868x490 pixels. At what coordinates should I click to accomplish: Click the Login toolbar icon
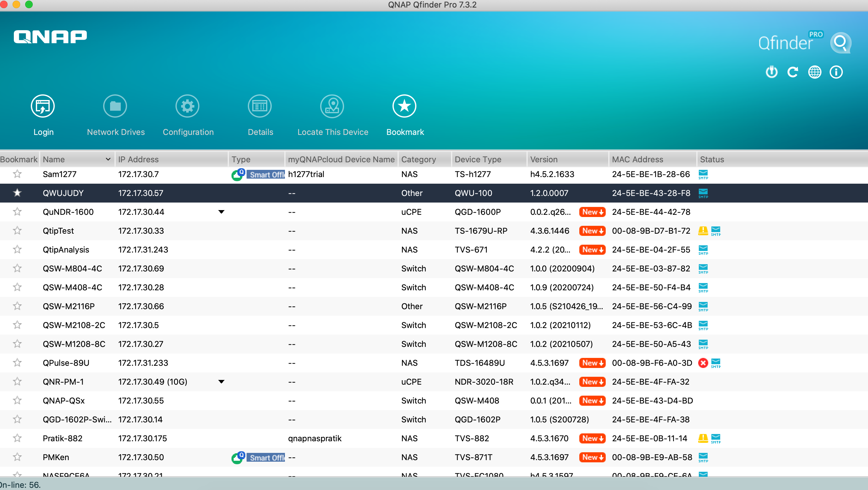click(43, 106)
